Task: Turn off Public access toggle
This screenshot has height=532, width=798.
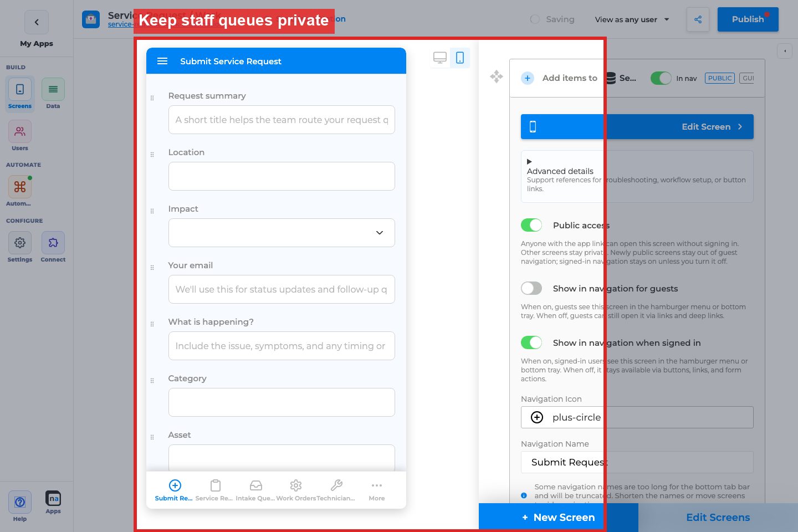Action: 531,225
